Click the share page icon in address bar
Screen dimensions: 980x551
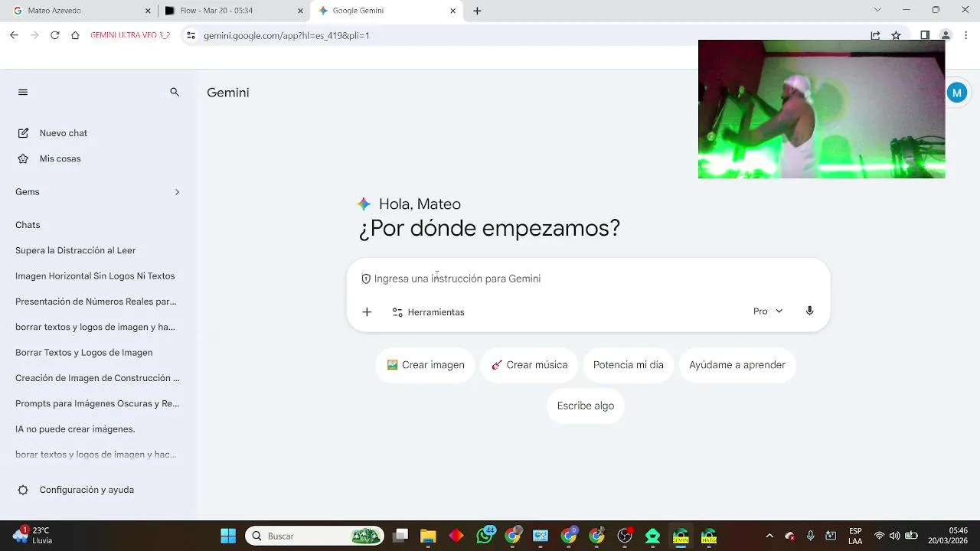(875, 35)
